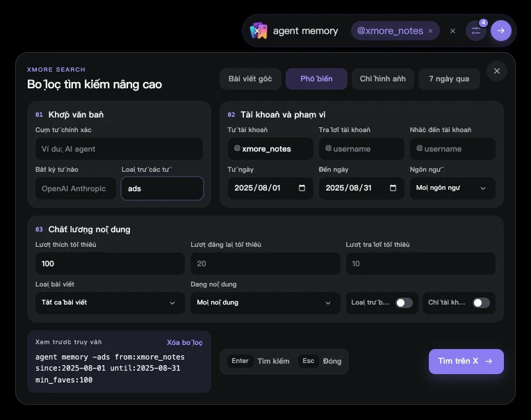
Task: Select the 7 ngày qua preset
Action: pyautogui.click(x=449, y=79)
